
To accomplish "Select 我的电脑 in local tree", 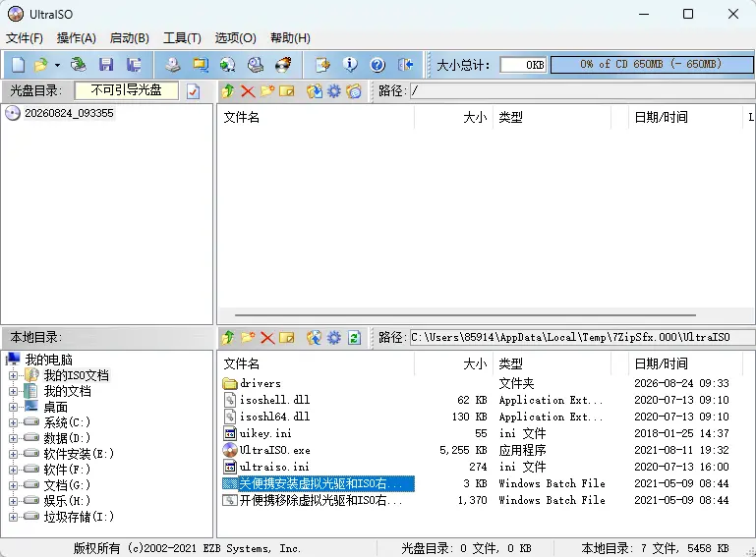I will (49, 360).
